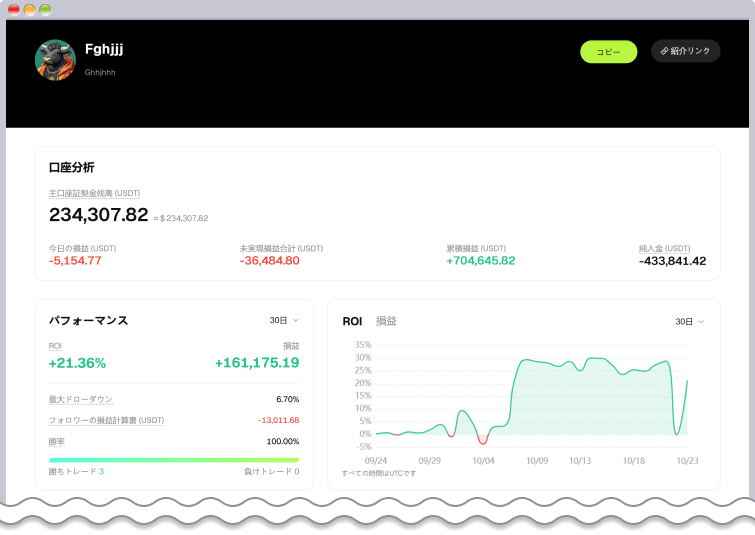Click the すべての時間はUTCです note

[379, 473]
